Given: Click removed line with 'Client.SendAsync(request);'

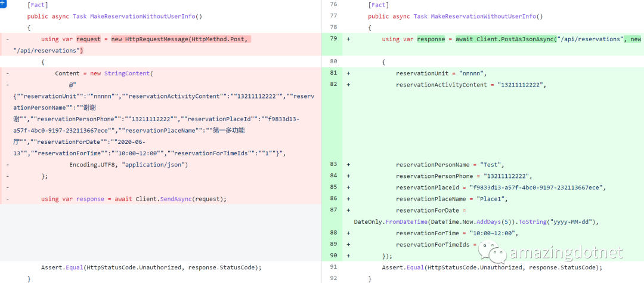Looking at the screenshot, I should point(134,199).
